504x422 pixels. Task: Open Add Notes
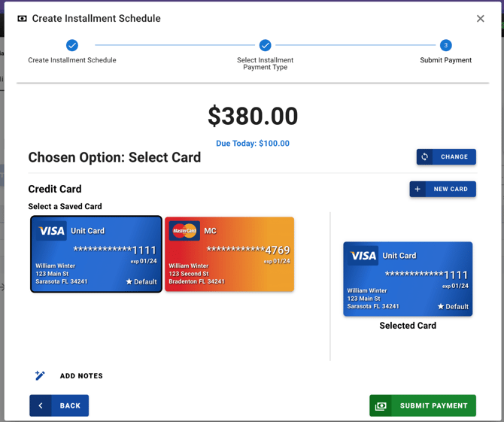(81, 376)
